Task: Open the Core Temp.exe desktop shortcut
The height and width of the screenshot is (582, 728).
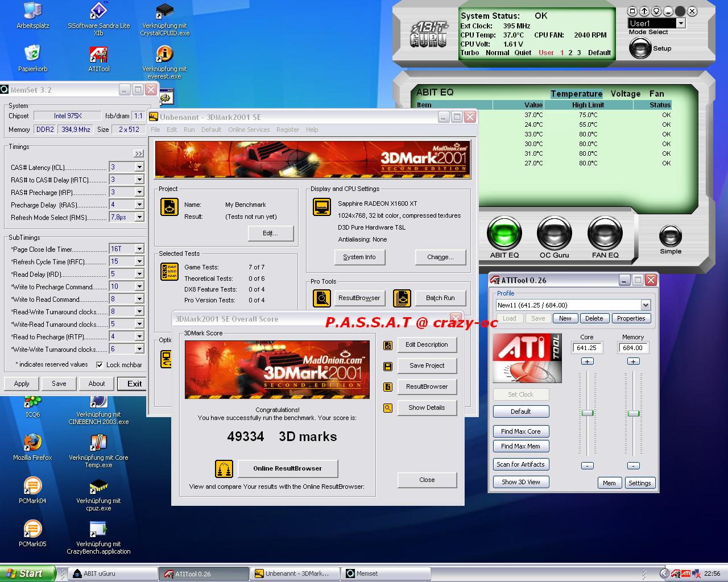Action: coord(99,451)
